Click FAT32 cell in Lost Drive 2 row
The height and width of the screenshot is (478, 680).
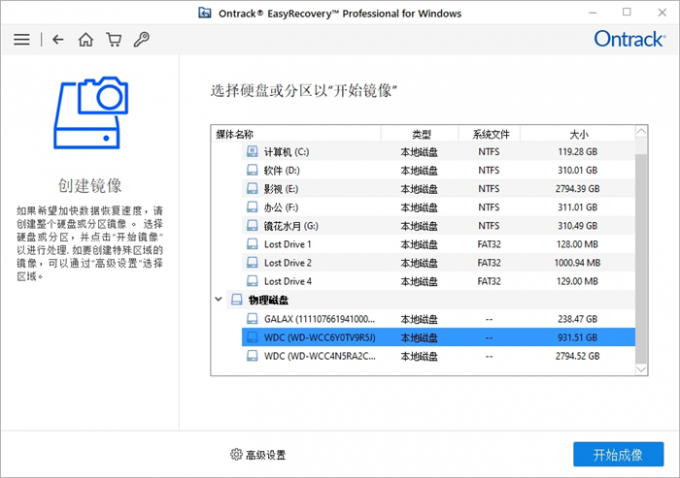click(489, 263)
